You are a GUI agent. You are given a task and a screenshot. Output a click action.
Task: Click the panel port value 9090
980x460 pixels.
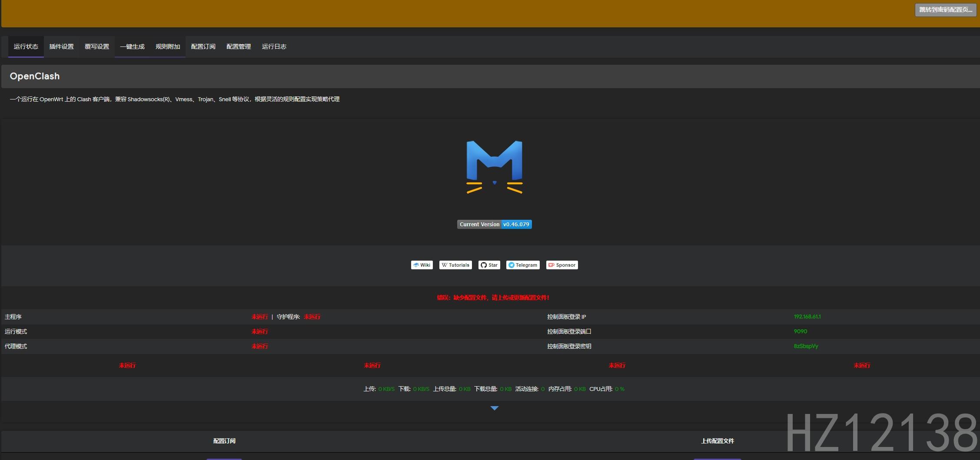(x=801, y=331)
